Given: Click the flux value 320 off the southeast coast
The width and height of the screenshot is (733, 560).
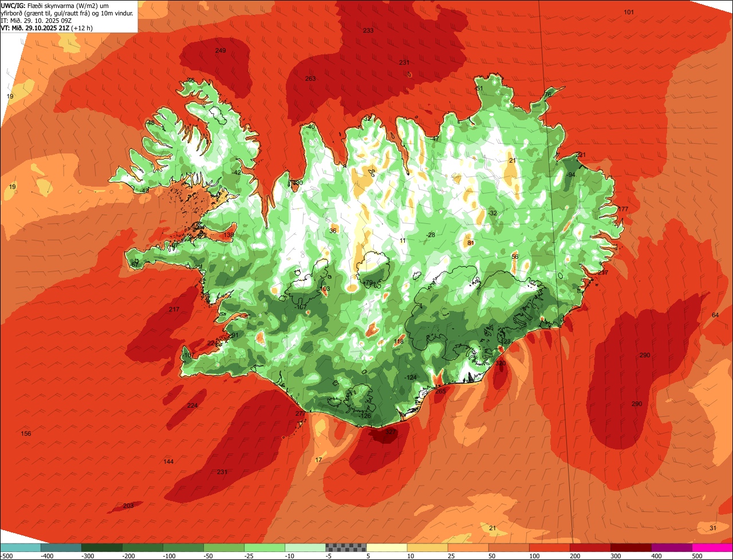Looking at the screenshot, I should [501, 363].
